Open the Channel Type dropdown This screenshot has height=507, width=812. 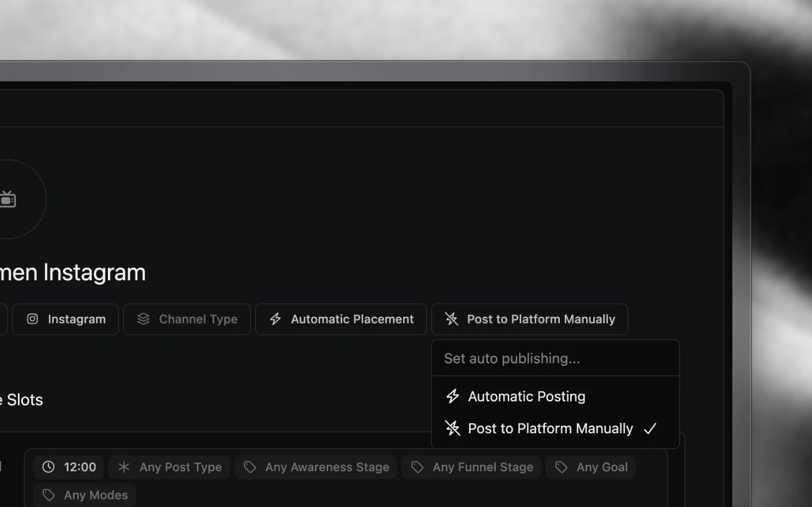coord(187,319)
